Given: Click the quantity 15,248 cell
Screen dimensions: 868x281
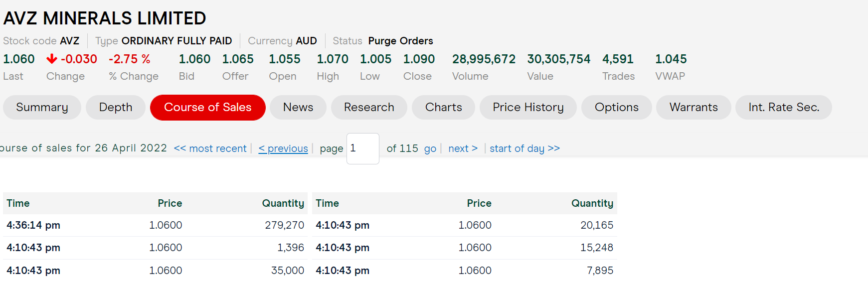Looking at the screenshot, I should [x=597, y=248].
